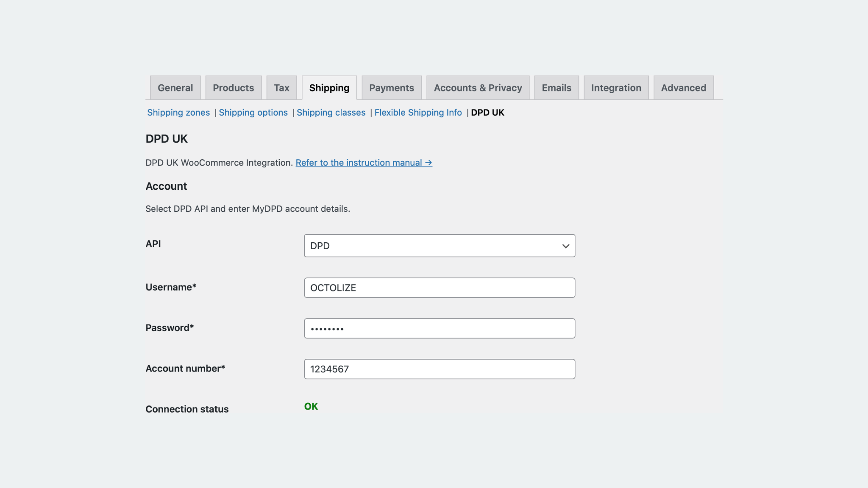Open the Products settings tab
Viewport: 868px width, 488px height.
click(x=234, y=88)
